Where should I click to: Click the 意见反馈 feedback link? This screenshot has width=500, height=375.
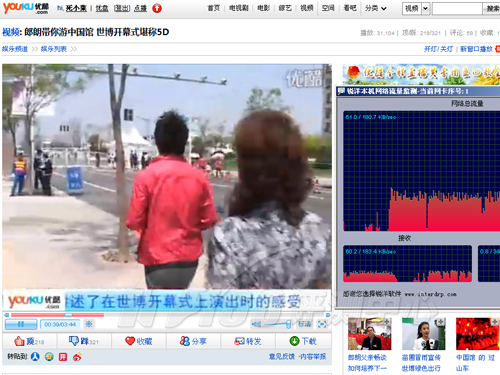pyautogui.click(x=282, y=357)
